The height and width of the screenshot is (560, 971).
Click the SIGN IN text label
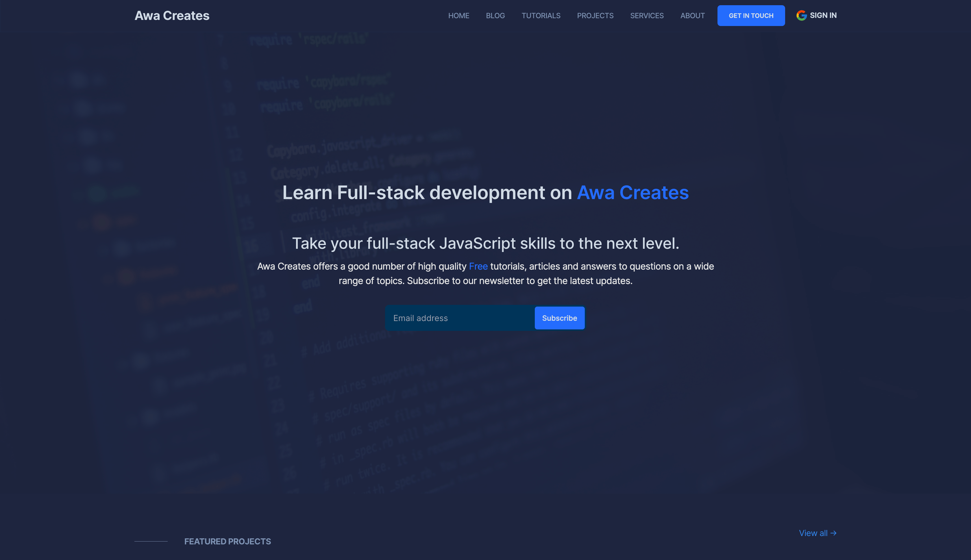(823, 15)
